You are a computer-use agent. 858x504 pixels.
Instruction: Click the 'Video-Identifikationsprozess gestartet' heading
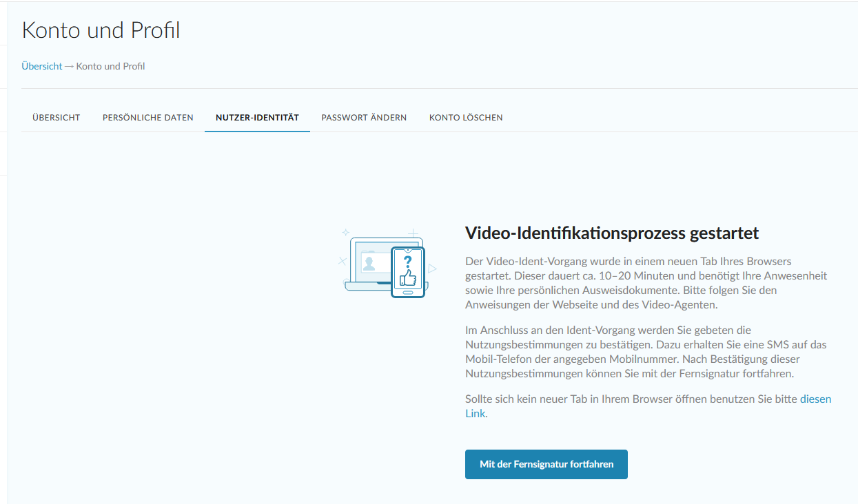tap(612, 233)
